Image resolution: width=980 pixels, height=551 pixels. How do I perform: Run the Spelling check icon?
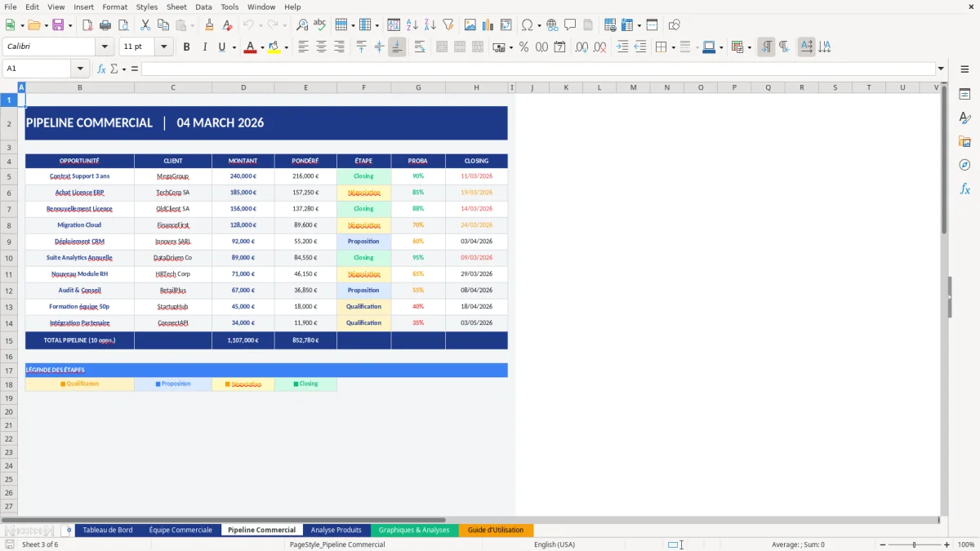[320, 25]
